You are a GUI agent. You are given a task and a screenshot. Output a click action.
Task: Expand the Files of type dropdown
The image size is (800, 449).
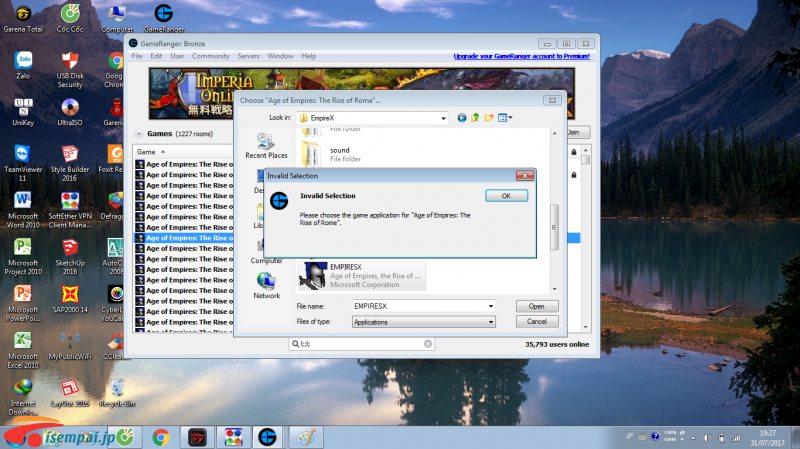pyautogui.click(x=490, y=322)
